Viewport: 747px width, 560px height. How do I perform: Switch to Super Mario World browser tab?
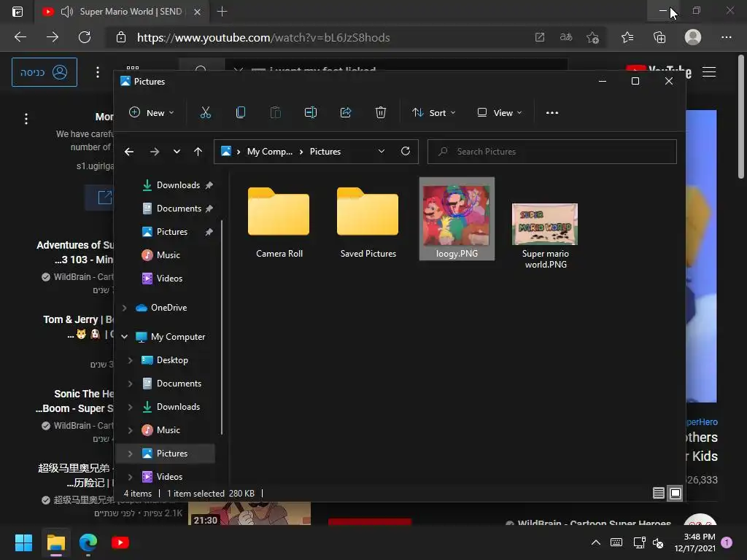(x=122, y=12)
